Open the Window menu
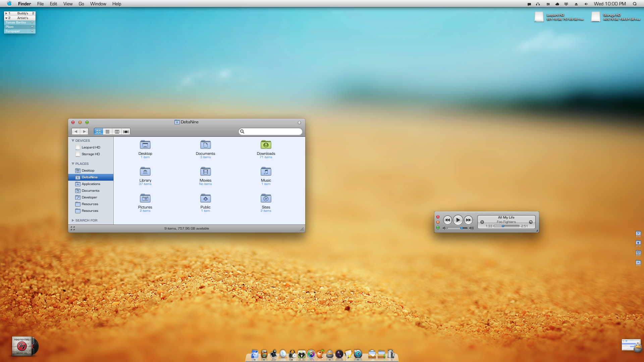Viewport: 644px width, 362px height. click(98, 4)
